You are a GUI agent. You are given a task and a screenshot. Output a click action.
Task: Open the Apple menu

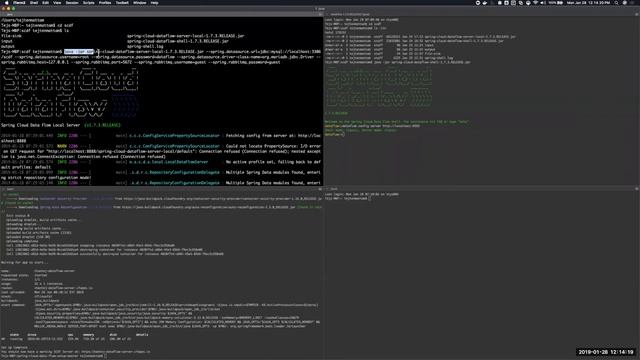tap(7, 3)
